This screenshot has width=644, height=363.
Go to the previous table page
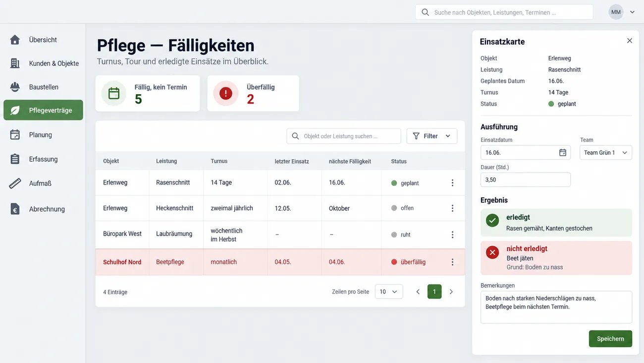(x=418, y=292)
